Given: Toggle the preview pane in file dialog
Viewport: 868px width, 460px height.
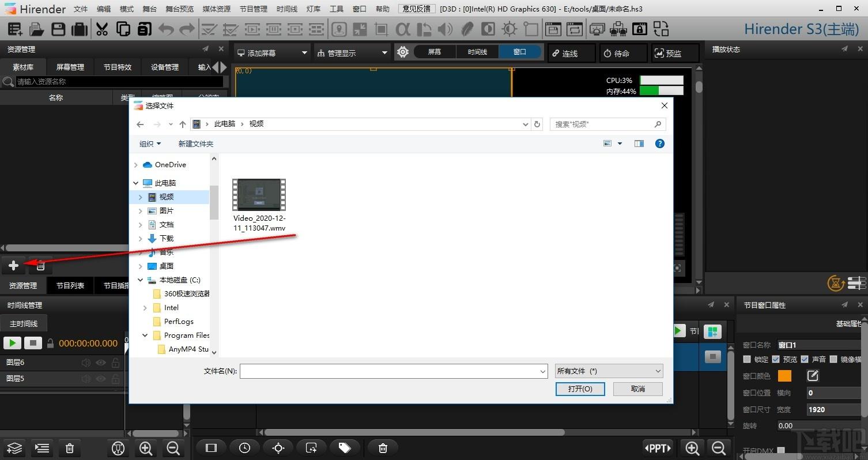Looking at the screenshot, I should pos(639,144).
